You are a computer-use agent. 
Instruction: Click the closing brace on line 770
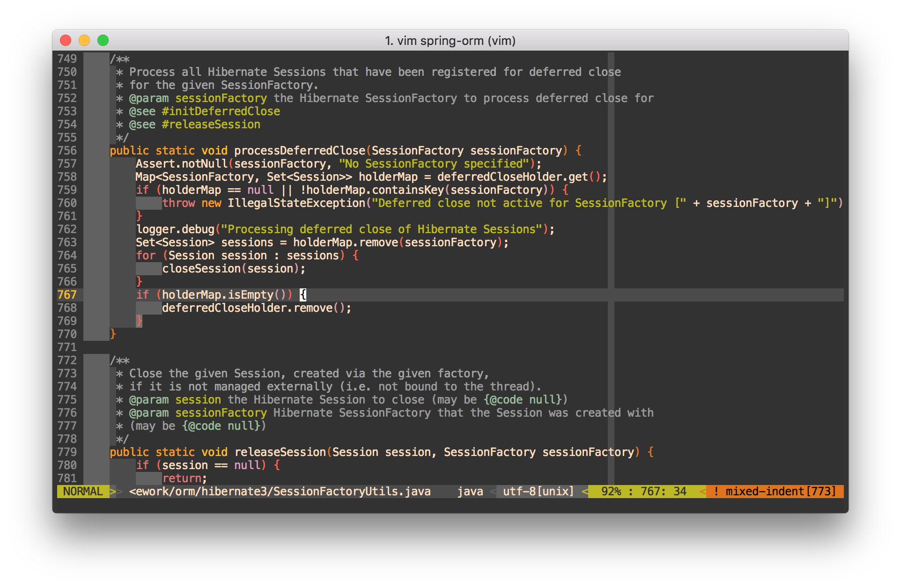(113, 334)
